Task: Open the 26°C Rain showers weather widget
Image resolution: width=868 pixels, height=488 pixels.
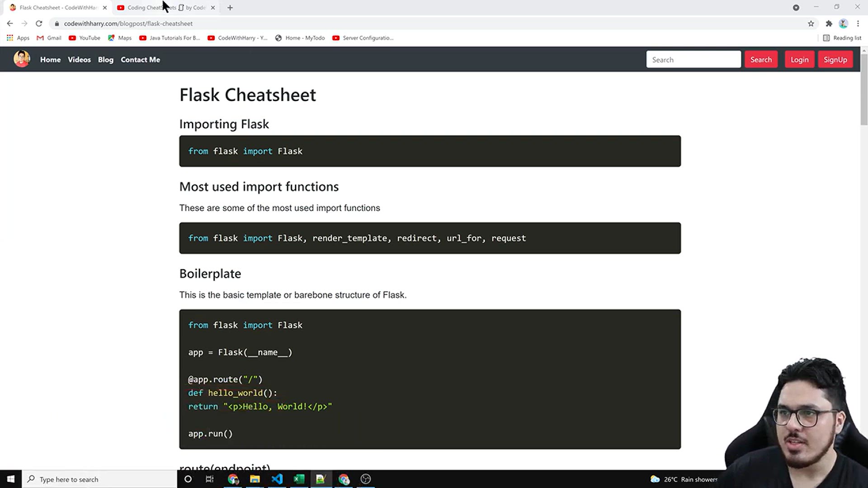Action: point(684,479)
